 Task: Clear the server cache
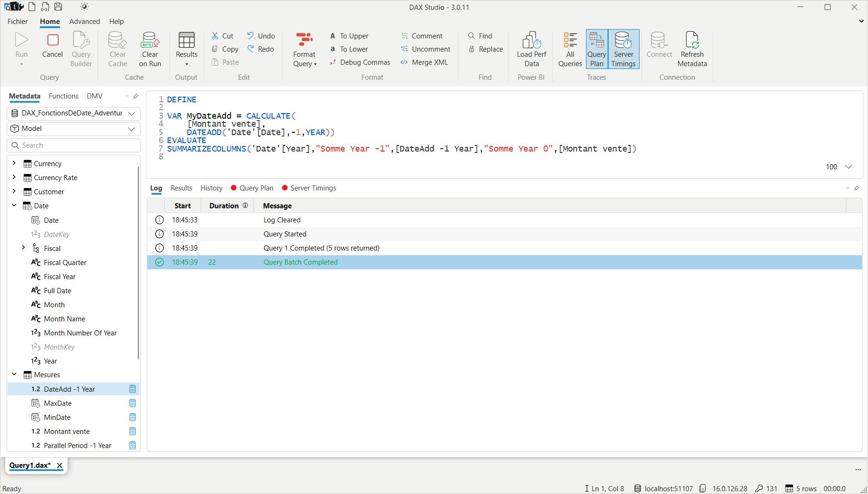pos(118,49)
